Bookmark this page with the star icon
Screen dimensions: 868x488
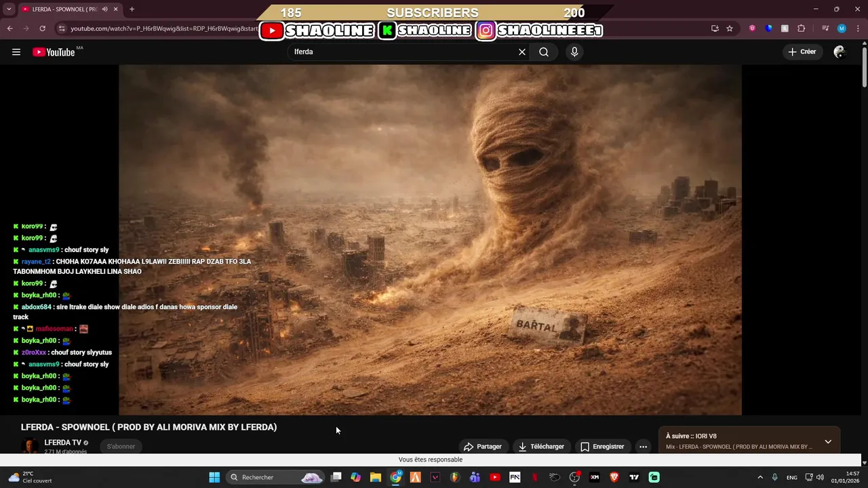point(730,28)
